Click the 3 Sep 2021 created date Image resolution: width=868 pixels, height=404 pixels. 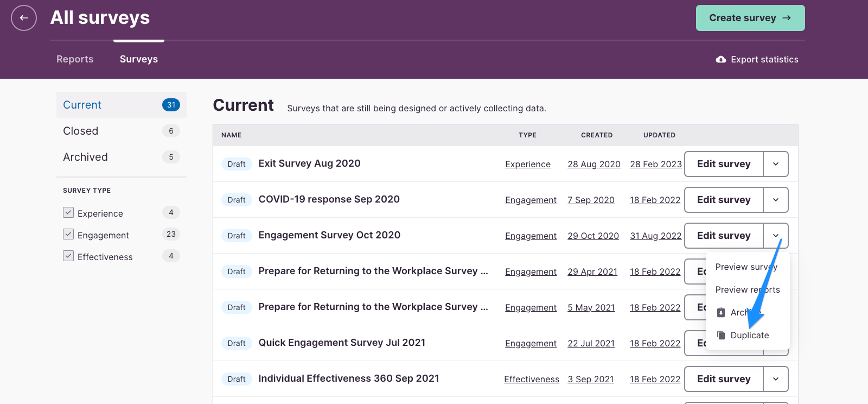pyautogui.click(x=591, y=379)
